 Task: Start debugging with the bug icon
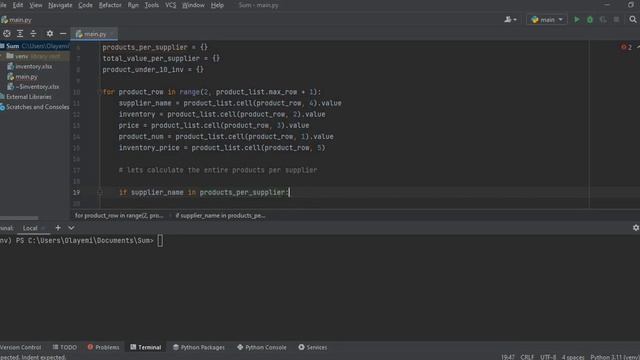pyautogui.click(x=590, y=20)
